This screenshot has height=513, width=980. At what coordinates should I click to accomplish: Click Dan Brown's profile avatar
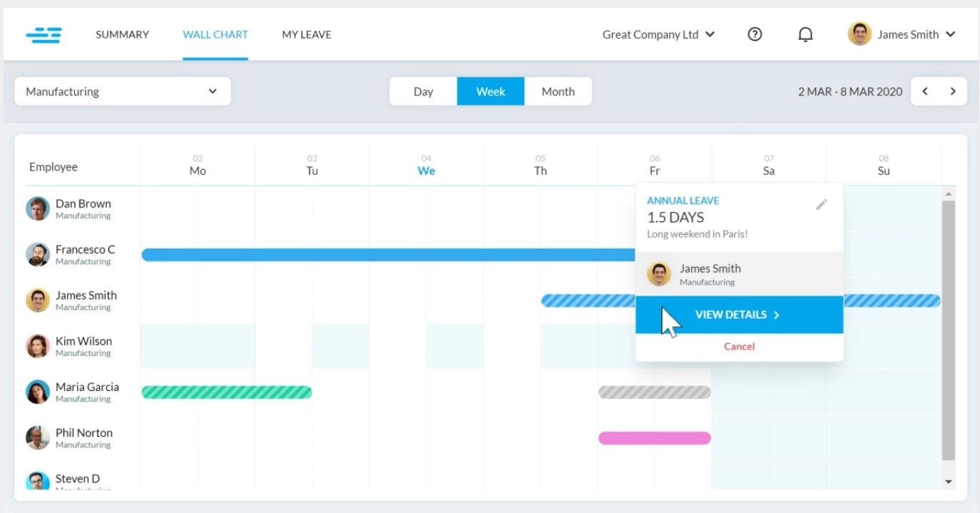(37, 208)
